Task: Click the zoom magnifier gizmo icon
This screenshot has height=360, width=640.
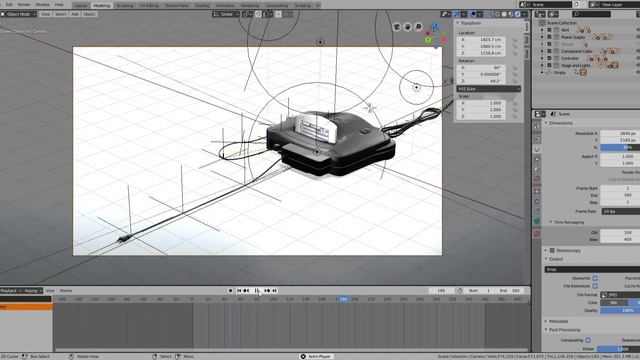Action: (x=418, y=27)
